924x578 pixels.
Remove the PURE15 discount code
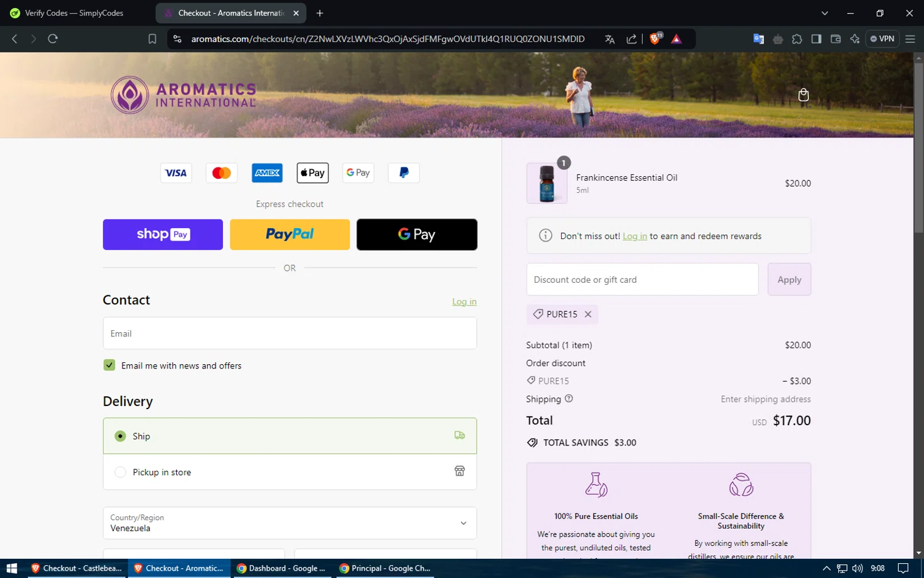[588, 314]
